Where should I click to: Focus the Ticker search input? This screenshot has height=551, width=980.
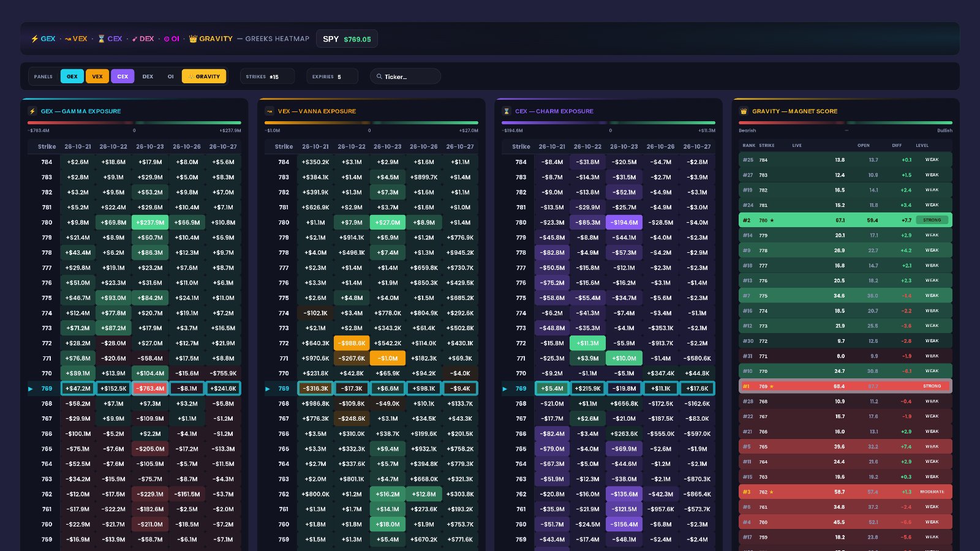(405, 77)
